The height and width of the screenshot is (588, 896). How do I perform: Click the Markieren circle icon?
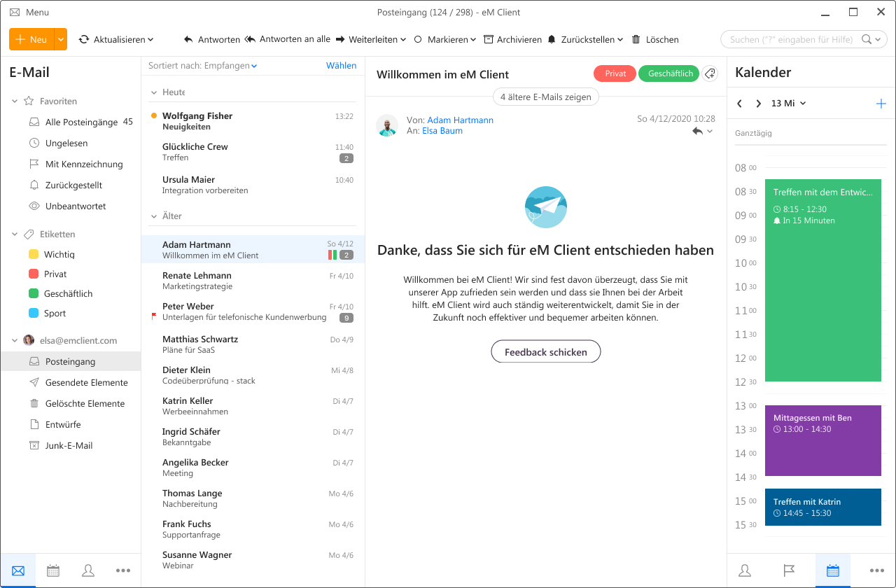pos(419,40)
